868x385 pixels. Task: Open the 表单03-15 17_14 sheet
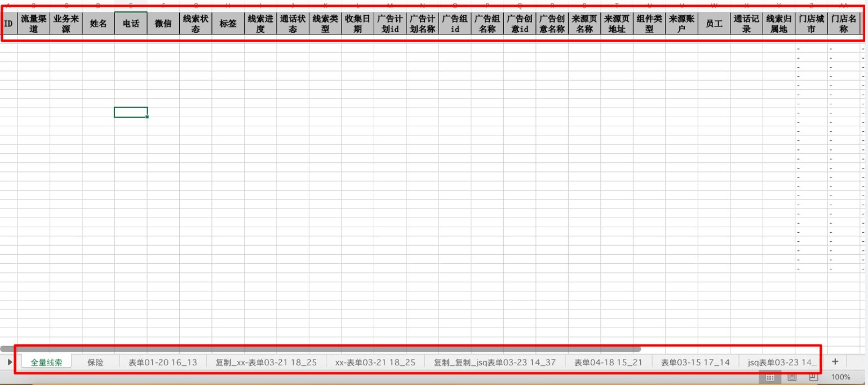[695, 362]
